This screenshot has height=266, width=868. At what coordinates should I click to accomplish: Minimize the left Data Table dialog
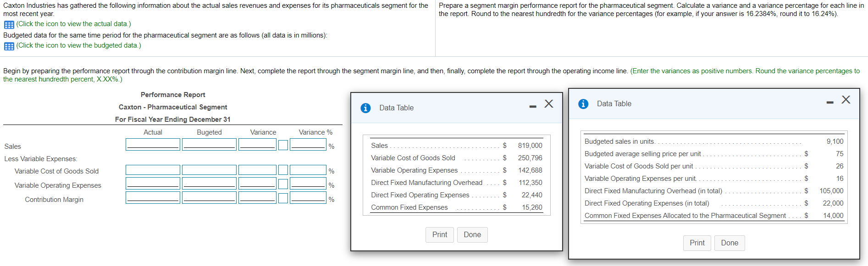point(532,107)
